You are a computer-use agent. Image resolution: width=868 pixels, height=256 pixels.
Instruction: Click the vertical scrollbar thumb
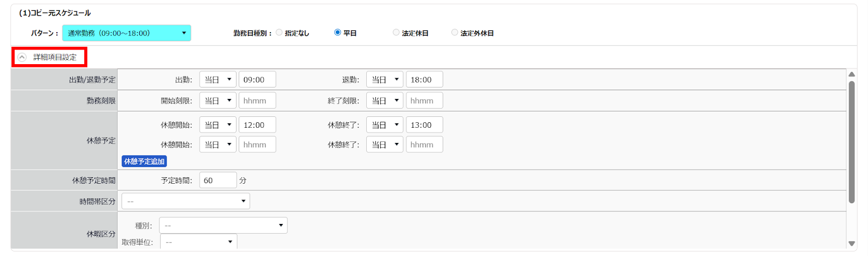[852, 142]
